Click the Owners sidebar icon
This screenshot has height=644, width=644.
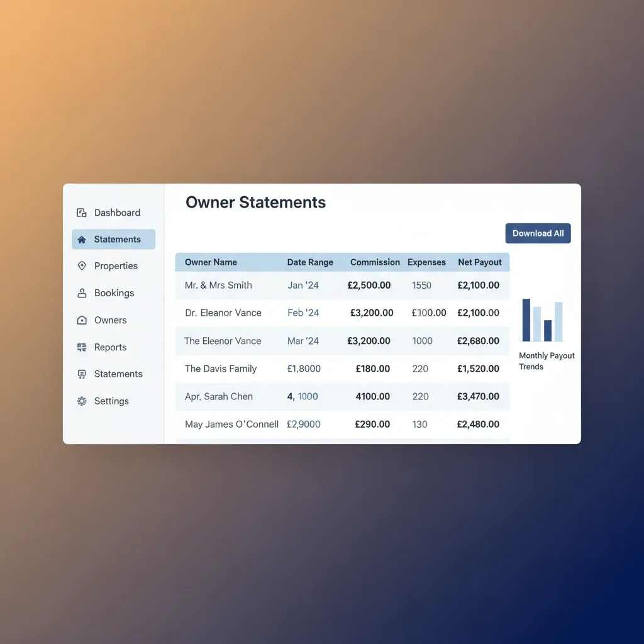pos(82,320)
